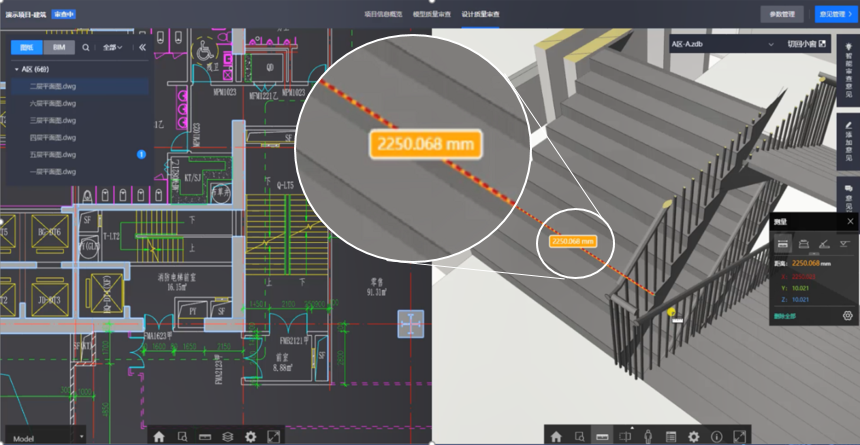Click the search magnifier in file panel
The width and height of the screenshot is (860, 445).
86,47
